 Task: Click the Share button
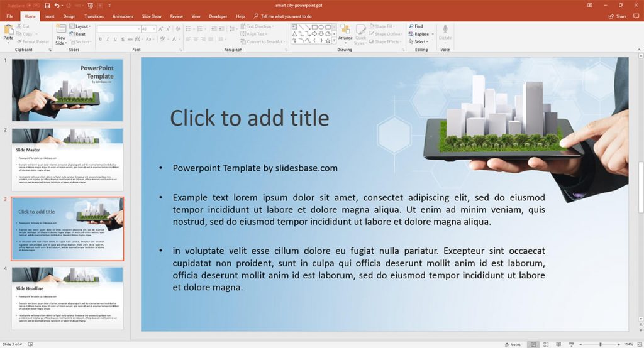(x=618, y=16)
